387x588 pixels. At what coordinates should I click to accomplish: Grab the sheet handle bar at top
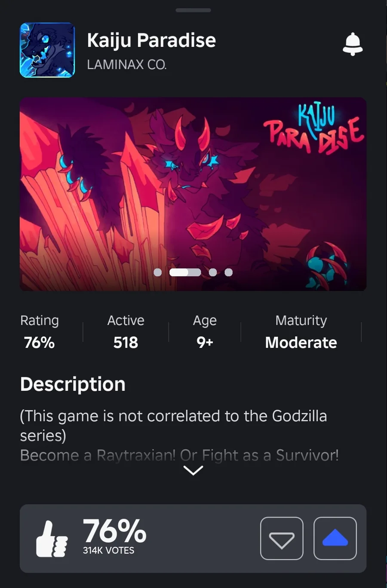tap(193, 10)
